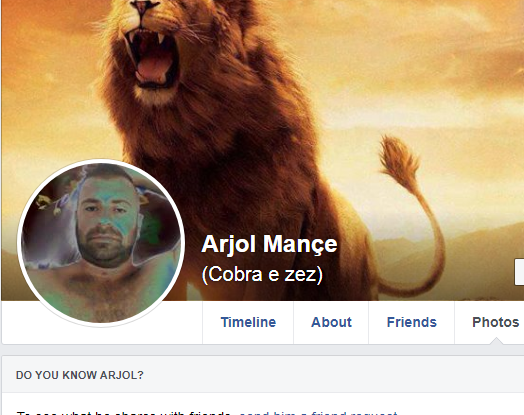The height and width of the screenshot is (415, 524).
Task: Click the nickname text Cobra e zez
Action: click(x=262, y=274)
